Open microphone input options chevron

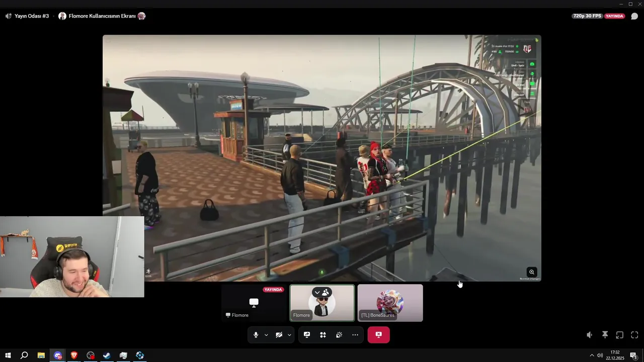point(266,335)
